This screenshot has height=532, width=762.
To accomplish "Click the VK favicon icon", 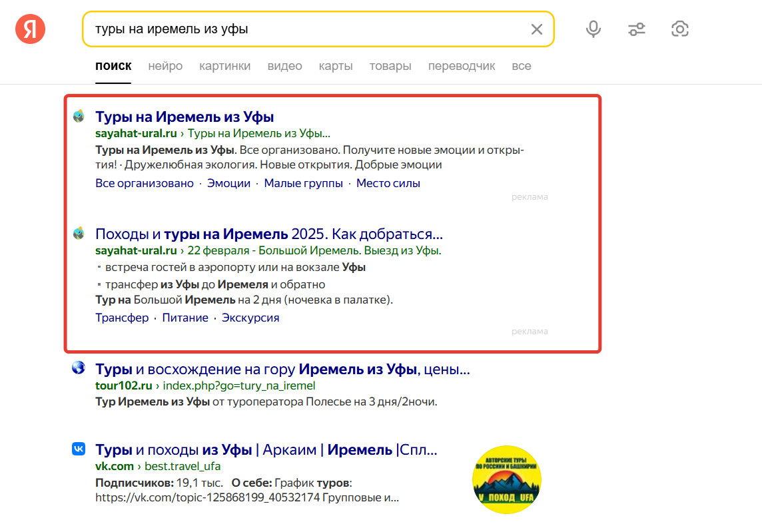I will coord(79,448).
